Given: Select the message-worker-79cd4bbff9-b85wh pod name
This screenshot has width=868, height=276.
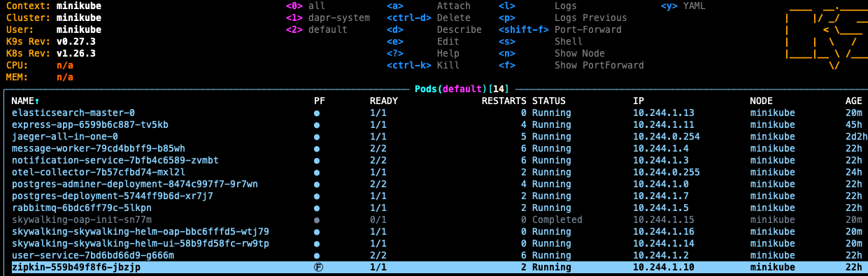Looking at the screenshot, I should click(99, 149).
